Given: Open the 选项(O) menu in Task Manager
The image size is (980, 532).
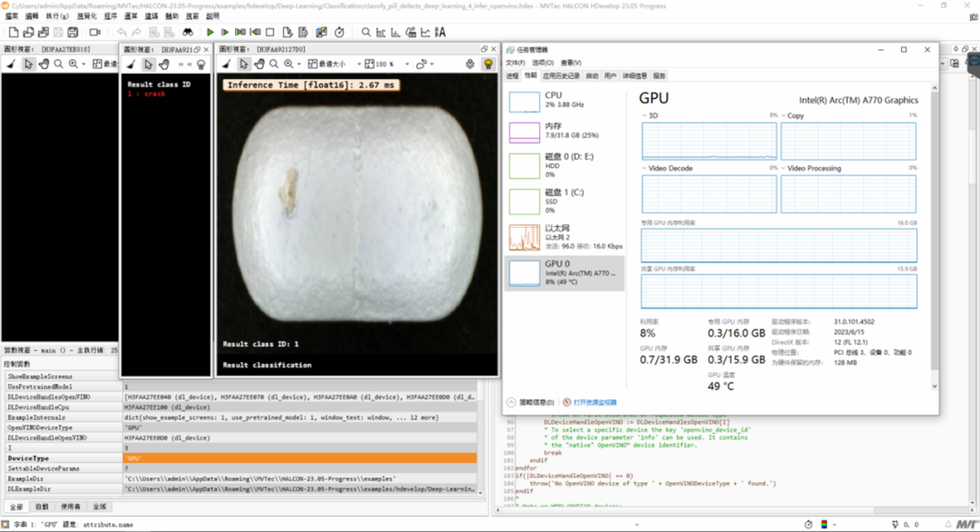Looking at the screenshot, I should pyautogui.click(x=544, y=63).
